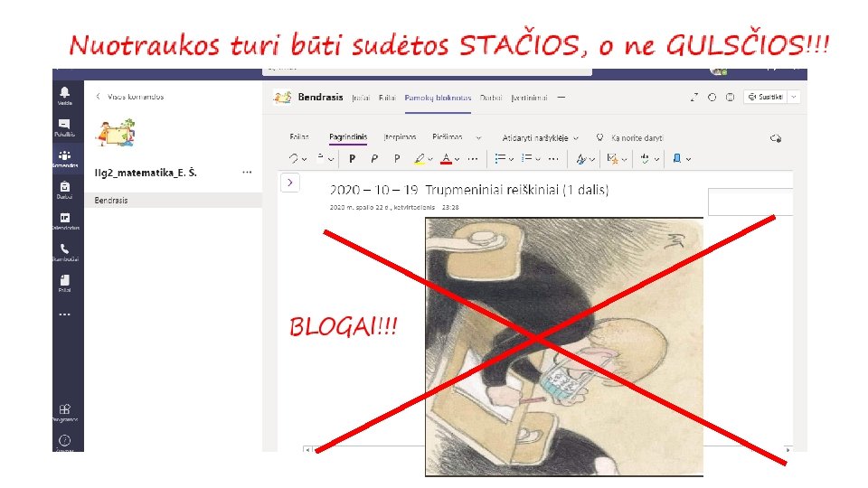Apply red font color
Screen dimensions: 868x488
[x=446, y=159]
